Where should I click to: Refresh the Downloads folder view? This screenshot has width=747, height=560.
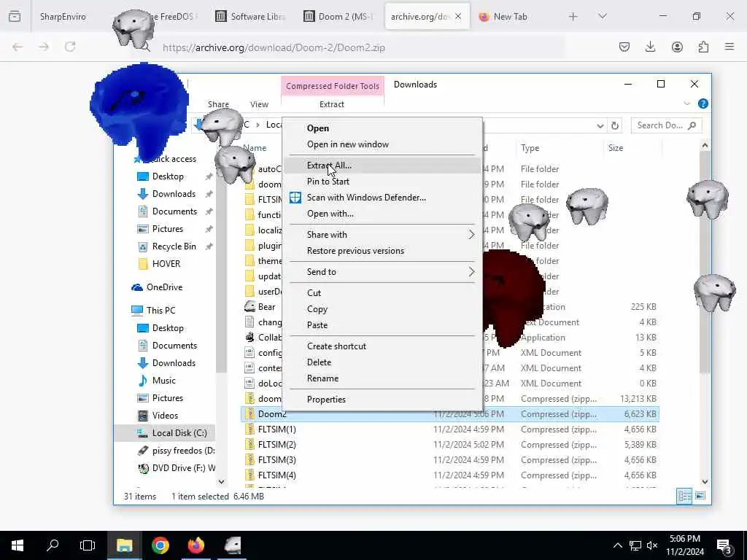[614, 125]
